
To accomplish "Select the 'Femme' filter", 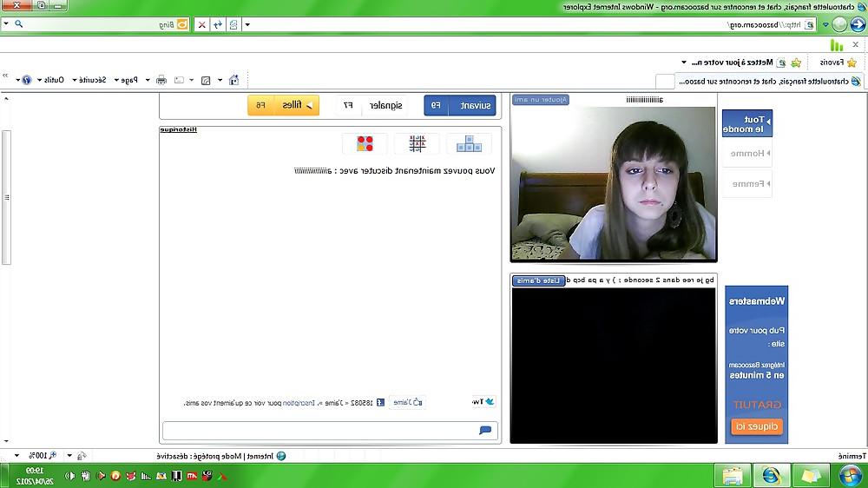I will (746, 184).
